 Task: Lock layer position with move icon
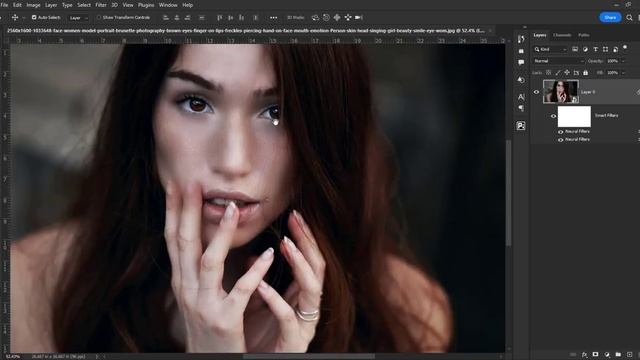click(x=567, y=73)
